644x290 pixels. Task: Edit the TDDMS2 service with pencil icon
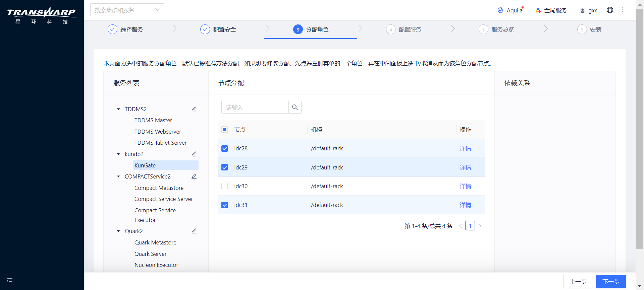[194, 109]
